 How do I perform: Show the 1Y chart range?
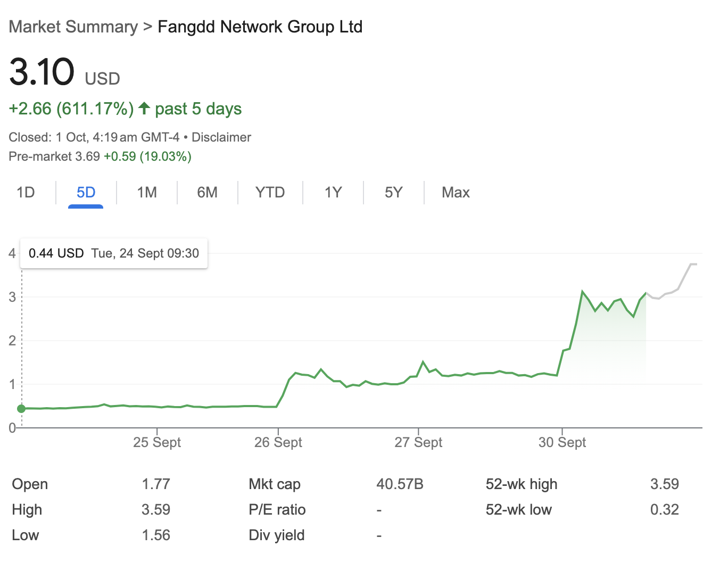click(333, 192)
